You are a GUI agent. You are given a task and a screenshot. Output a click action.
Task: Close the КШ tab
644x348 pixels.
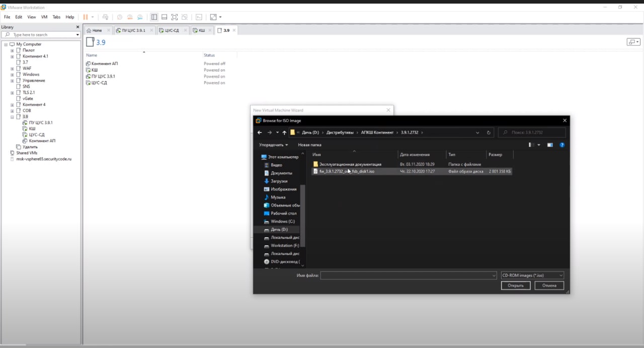click(x=211, y=30)
